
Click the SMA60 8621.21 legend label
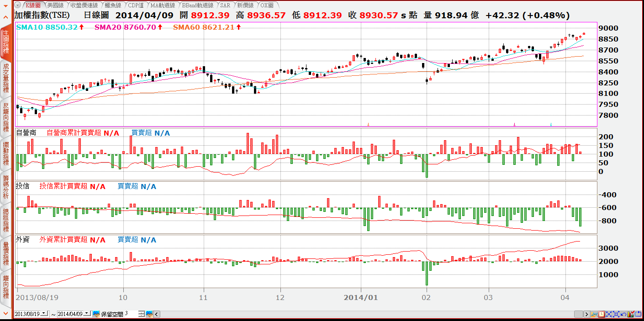(x=204, y=27)
